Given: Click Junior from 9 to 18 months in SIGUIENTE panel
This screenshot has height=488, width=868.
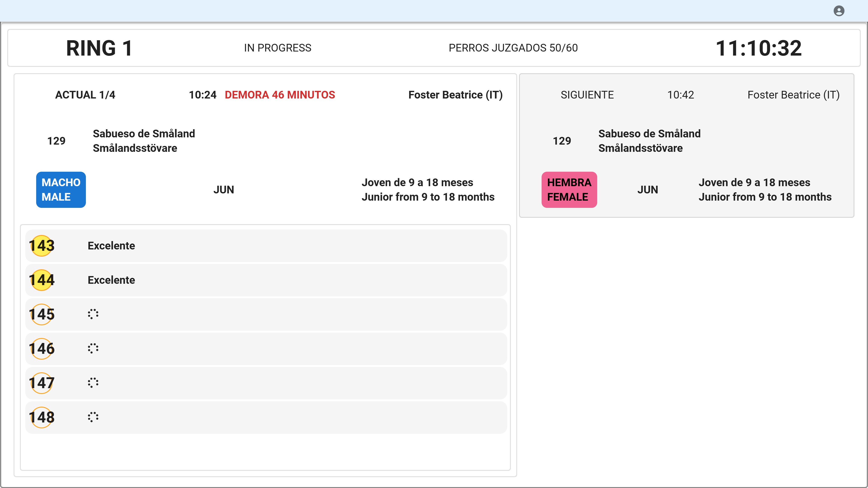Looking at the screenshot, I should point(765,197).
